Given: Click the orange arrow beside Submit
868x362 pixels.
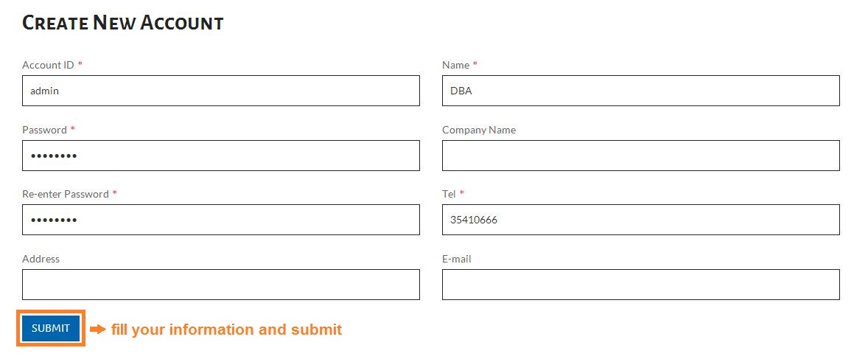Looking at the screenshot, I should pos(97,330).
